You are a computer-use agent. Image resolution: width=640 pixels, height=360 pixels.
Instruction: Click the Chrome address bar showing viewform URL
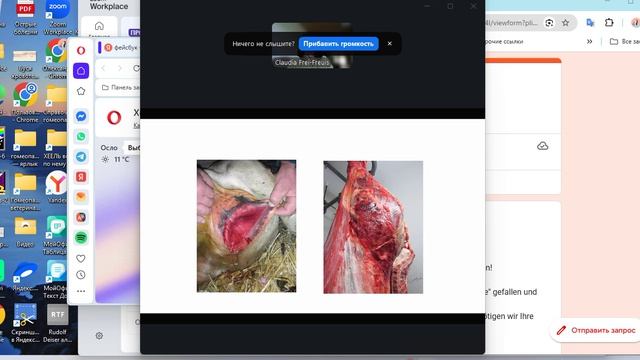[x=513, y=23]
